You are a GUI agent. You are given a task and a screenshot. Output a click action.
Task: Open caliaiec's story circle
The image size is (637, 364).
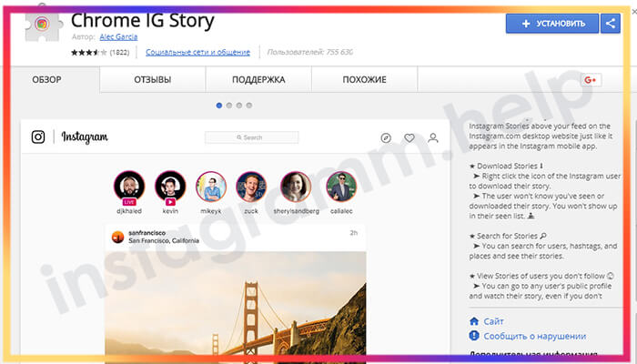tap(341, 187)
